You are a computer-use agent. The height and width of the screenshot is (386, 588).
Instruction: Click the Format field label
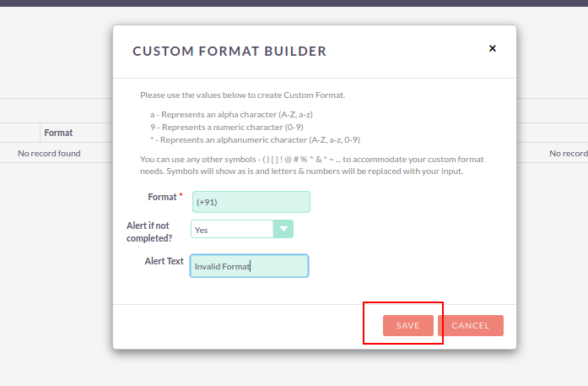tap(162, 197)
